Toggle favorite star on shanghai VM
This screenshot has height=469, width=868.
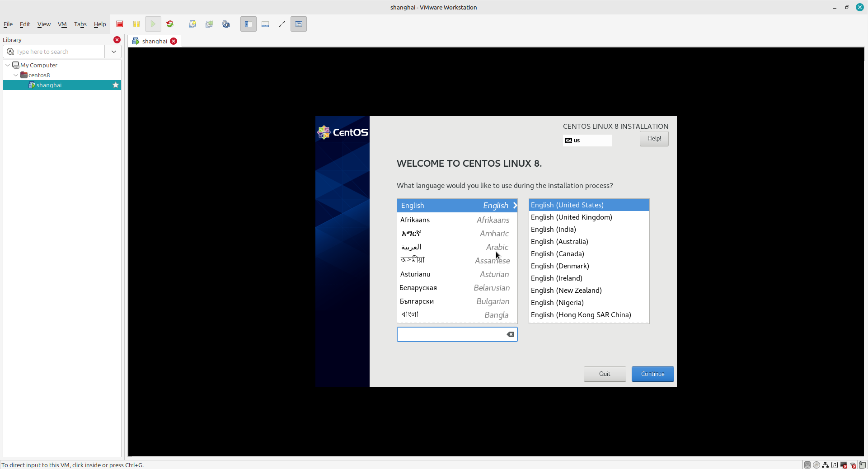click(x=116, y=85)
